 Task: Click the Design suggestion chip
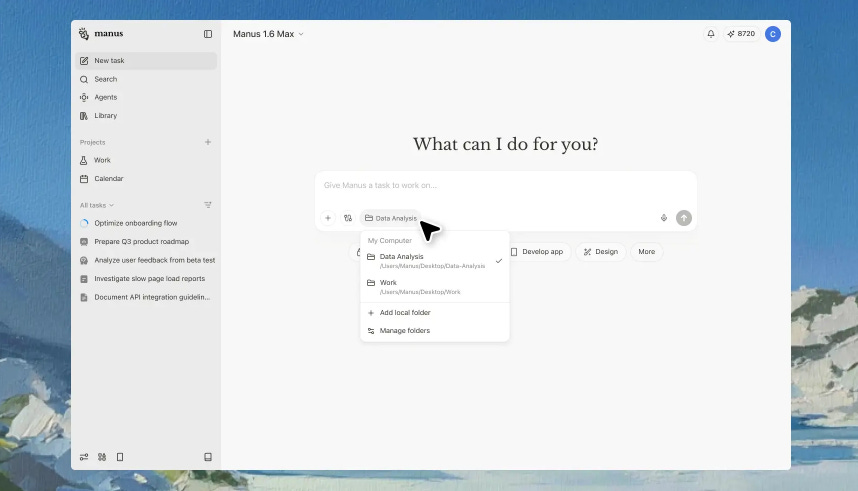click(601, 252)
